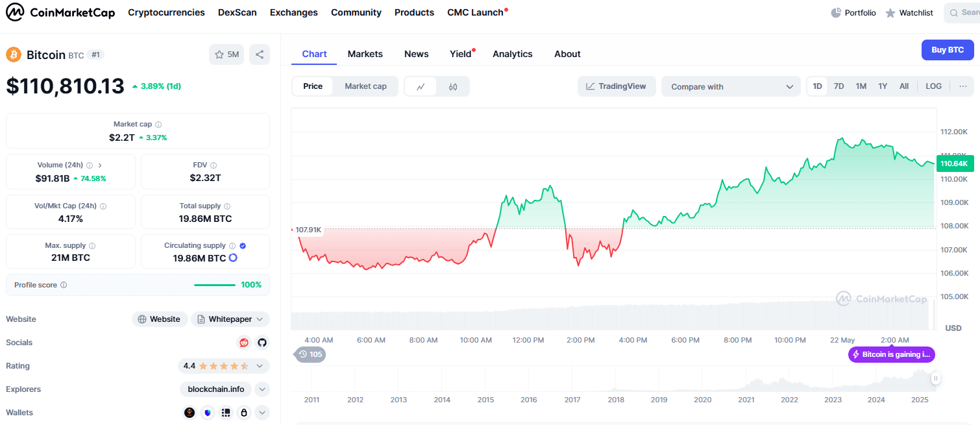Click the share icon next to Bitcoin
Image resolution: width=980 pixels, height=425 pixels.
point(260,55)
